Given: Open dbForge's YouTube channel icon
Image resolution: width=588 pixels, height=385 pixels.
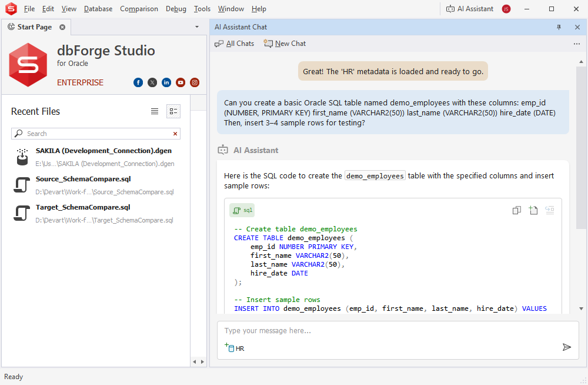Looking at the screenshot, I should [181, 82].
